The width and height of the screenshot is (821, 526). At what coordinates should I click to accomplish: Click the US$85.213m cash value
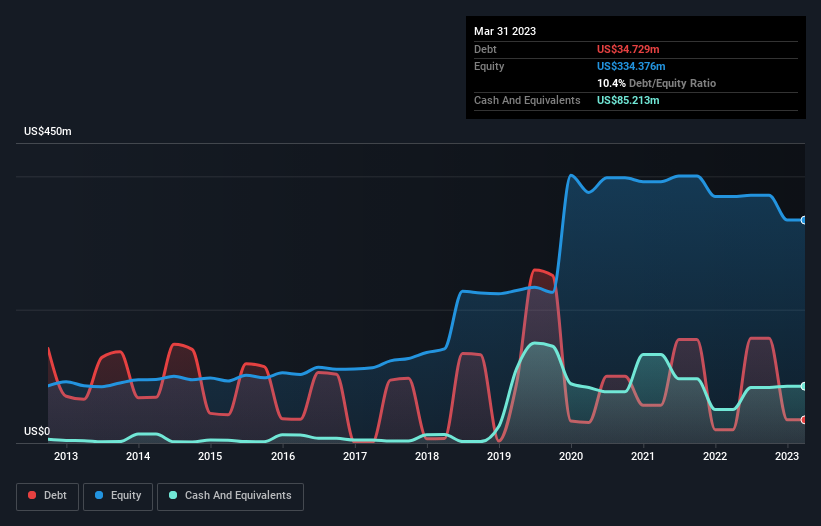pos(628,100)
